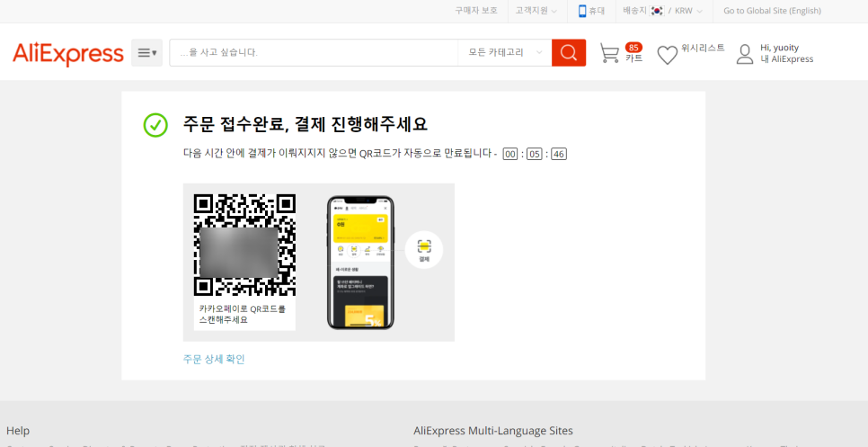This screenshot has width=868, height=447.
Task: Open the 위시리스트 link
Action: 703,48
